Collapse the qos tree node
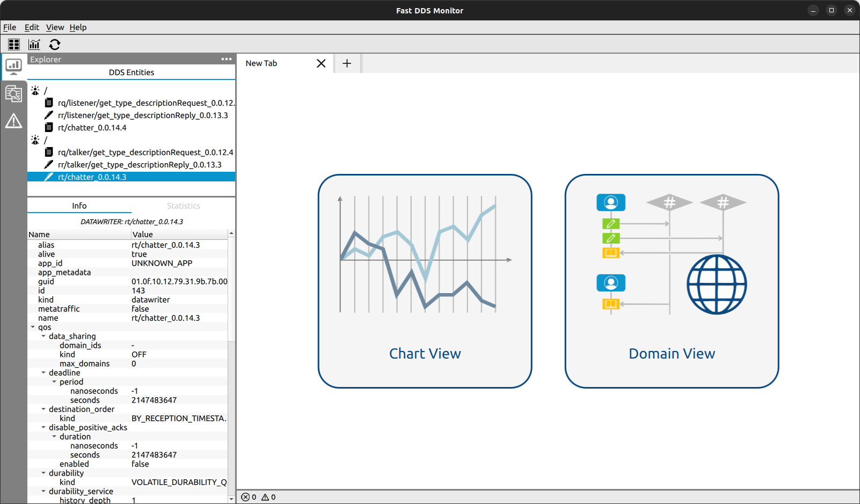This screenshot has width=860, height=504. (x=33, y=327)
